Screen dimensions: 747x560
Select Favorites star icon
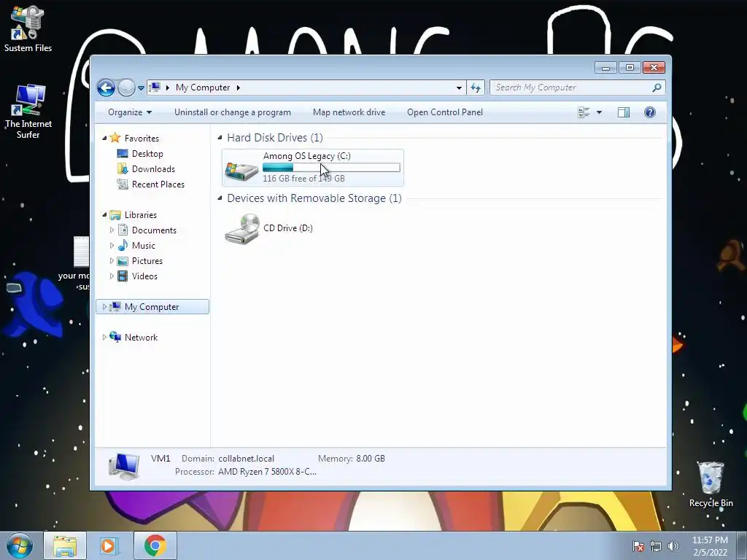click(x=115, y=138)
